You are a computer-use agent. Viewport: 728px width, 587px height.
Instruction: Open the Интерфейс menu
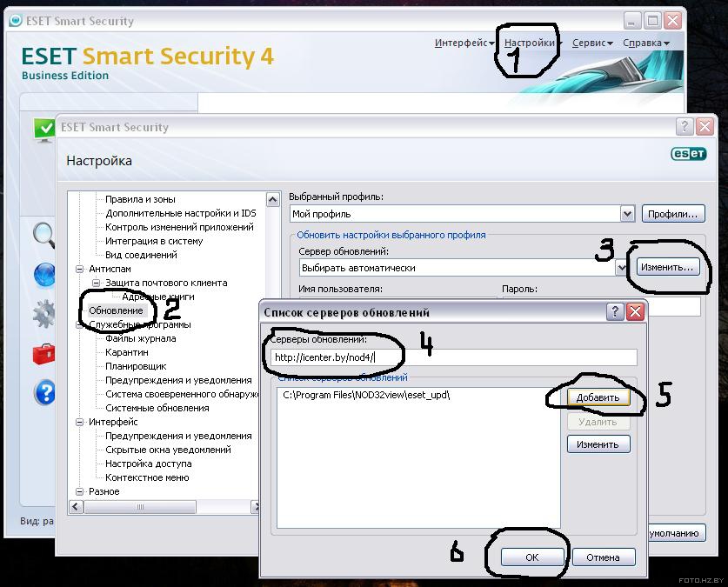point(464,43)
